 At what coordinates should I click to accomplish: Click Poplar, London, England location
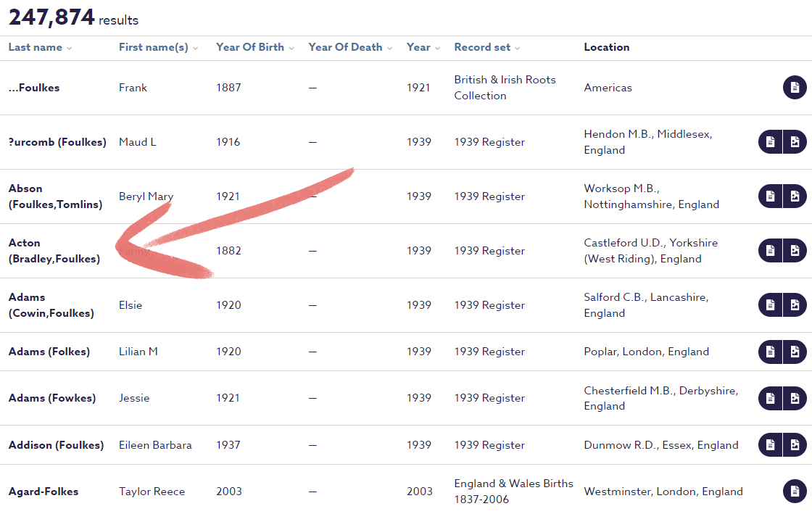tap(646, 352)
